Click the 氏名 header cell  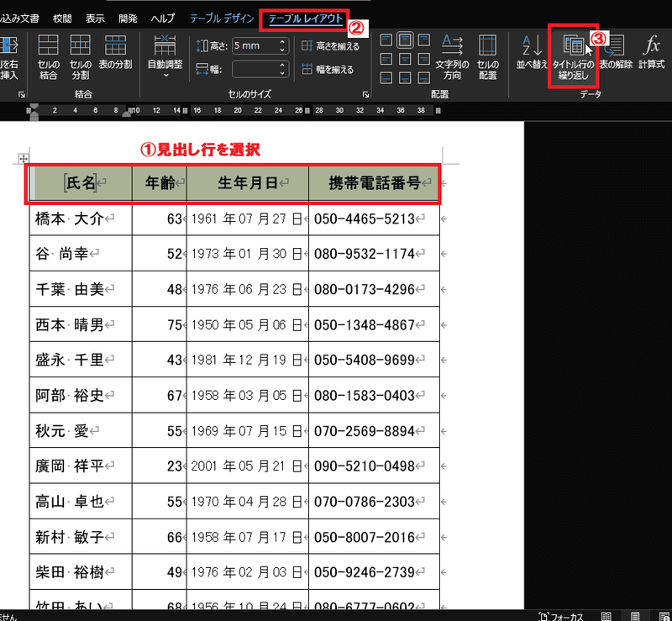coord(81,183)
